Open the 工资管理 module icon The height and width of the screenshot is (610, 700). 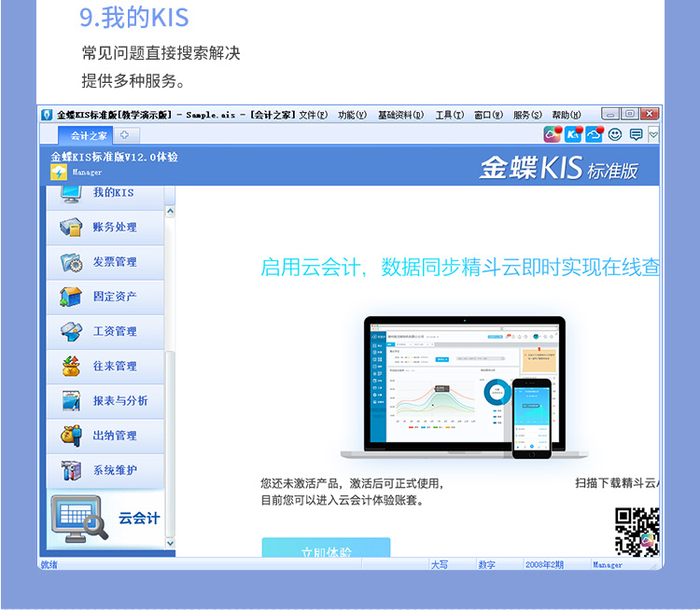[x=71, y=331]
